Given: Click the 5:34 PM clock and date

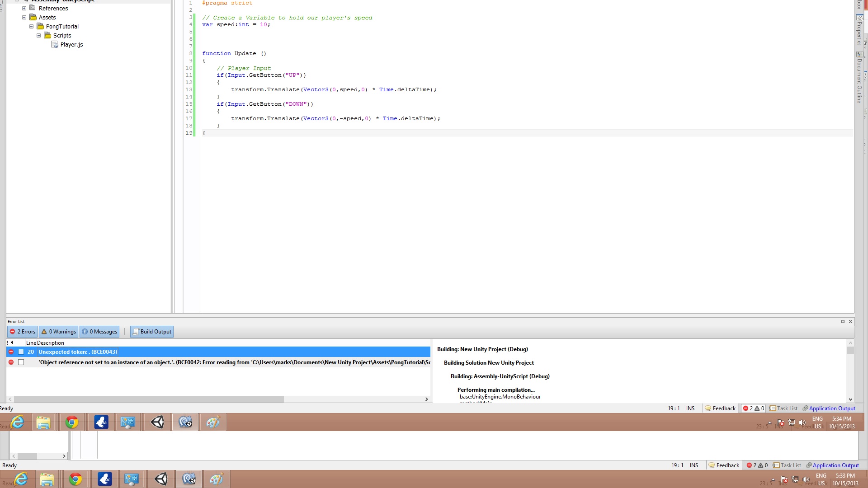Looking at the screenshot, I should (x=841, y=422).
